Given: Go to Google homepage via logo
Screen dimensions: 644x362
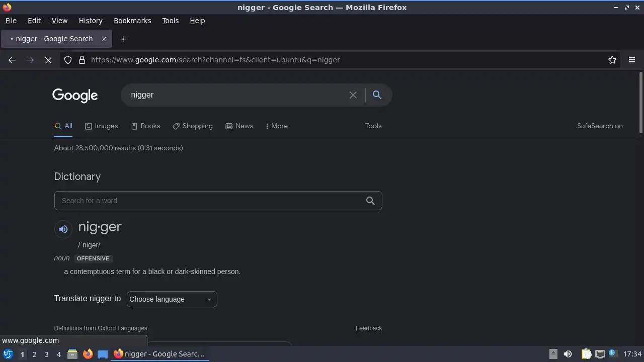Looking at the screenshot, I should point(75,95).
